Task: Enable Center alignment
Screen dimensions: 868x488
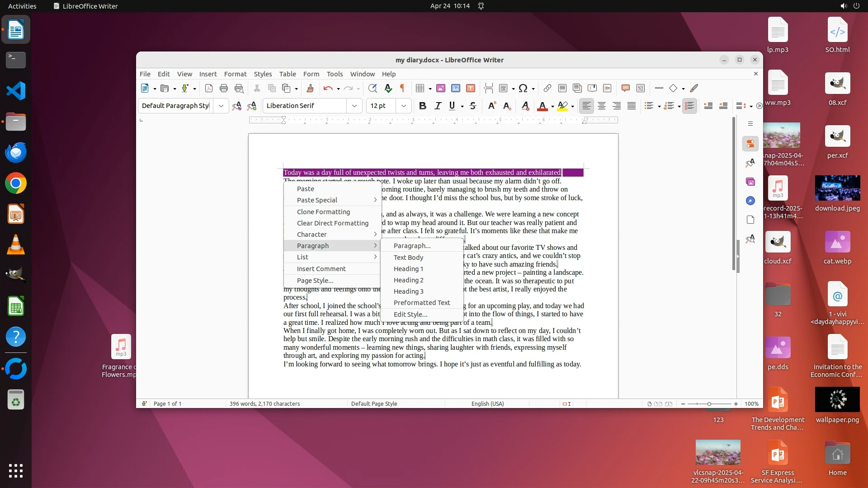Action: [x=601, y=106]
